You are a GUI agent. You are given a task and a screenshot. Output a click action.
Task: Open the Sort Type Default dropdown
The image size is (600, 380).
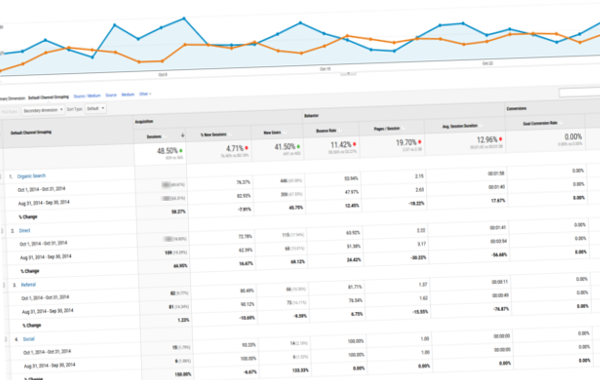point(95,108)
